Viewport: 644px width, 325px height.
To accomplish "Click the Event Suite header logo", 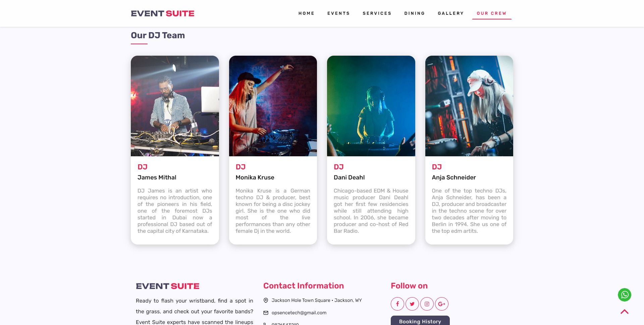I will pyautogui.click(x=163, y=13).
